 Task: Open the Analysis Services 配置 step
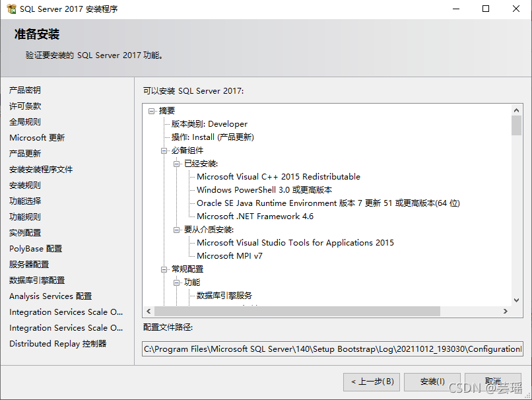pyautogui.click(x=51, y=296)
